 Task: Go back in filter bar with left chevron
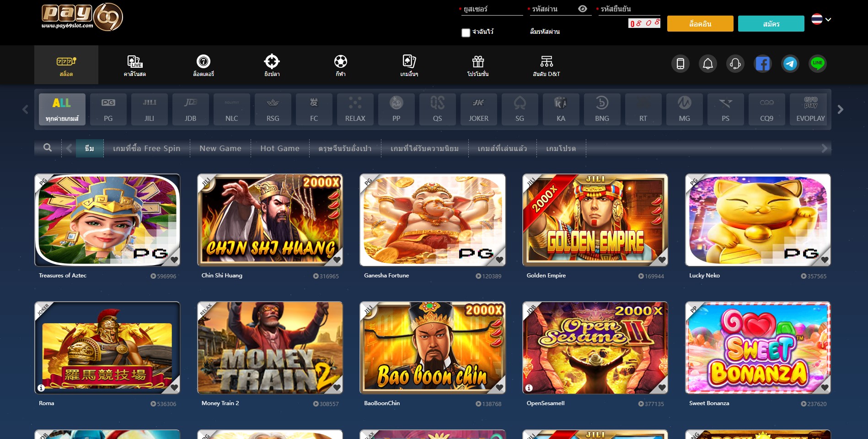(x=69, y=148)
